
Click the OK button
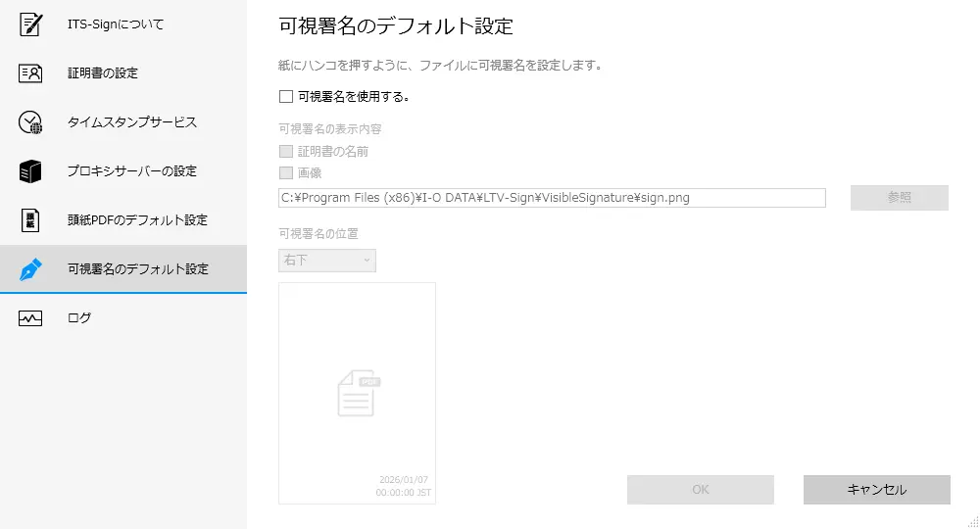(700, 490)
